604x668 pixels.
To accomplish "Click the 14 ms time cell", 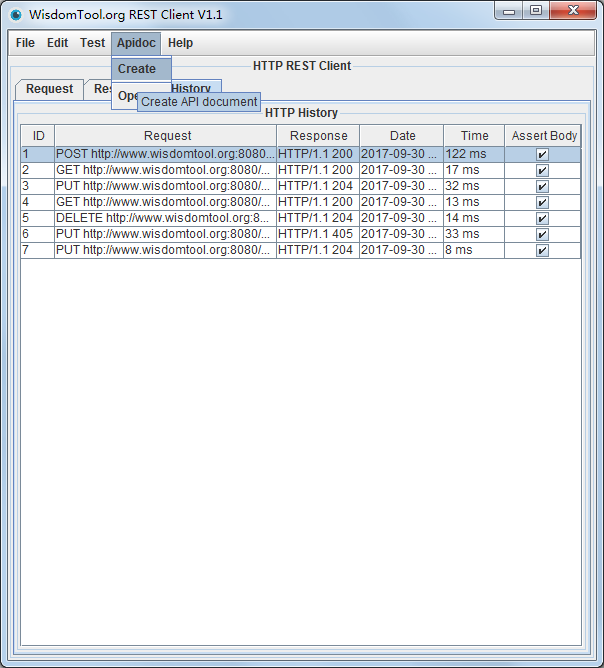I will click(474, 219).
